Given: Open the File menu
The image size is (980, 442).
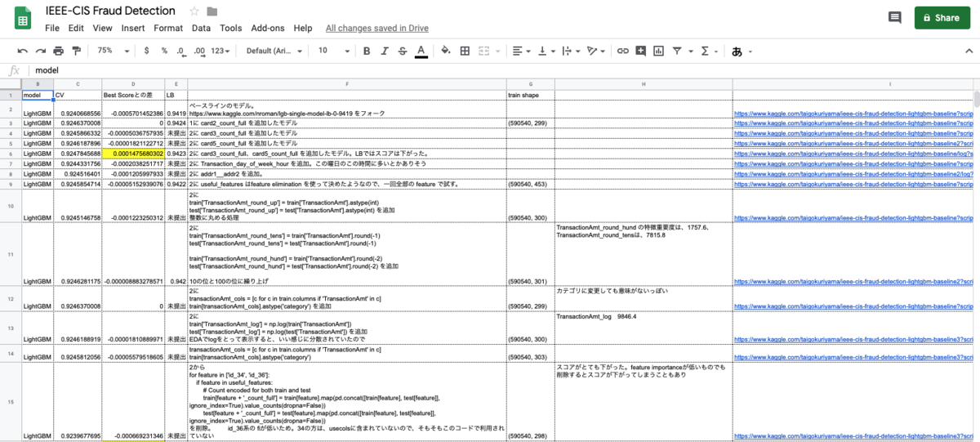Looking at the screenshot, I should 52,28.
